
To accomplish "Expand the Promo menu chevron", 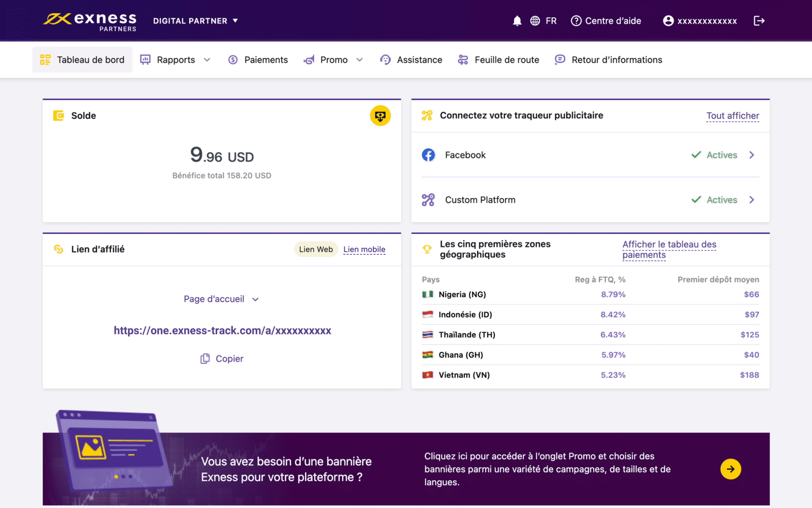I will pos(360,60).
